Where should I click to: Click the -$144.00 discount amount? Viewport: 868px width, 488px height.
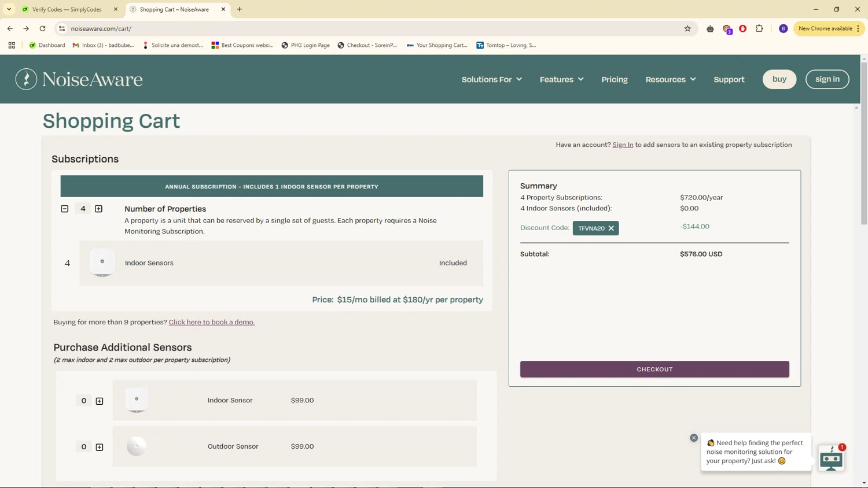pyautogui.click(x=694, y=227)
